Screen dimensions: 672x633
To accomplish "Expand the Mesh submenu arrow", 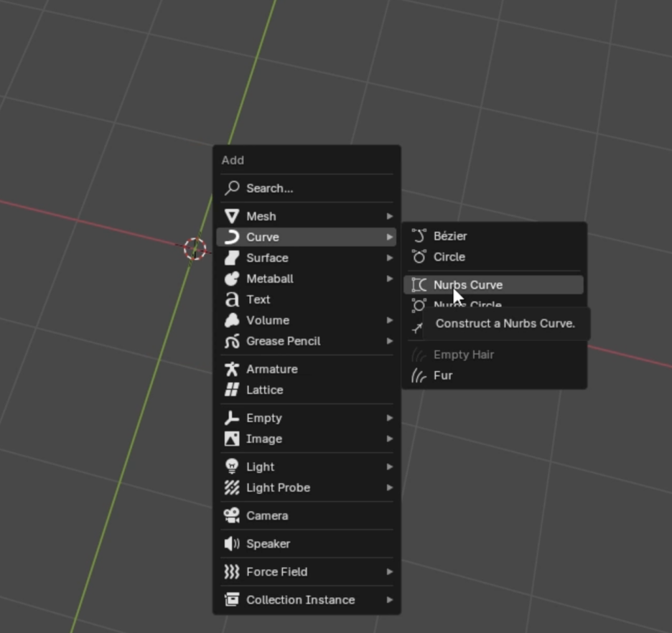I will click(x=390, y=216).
